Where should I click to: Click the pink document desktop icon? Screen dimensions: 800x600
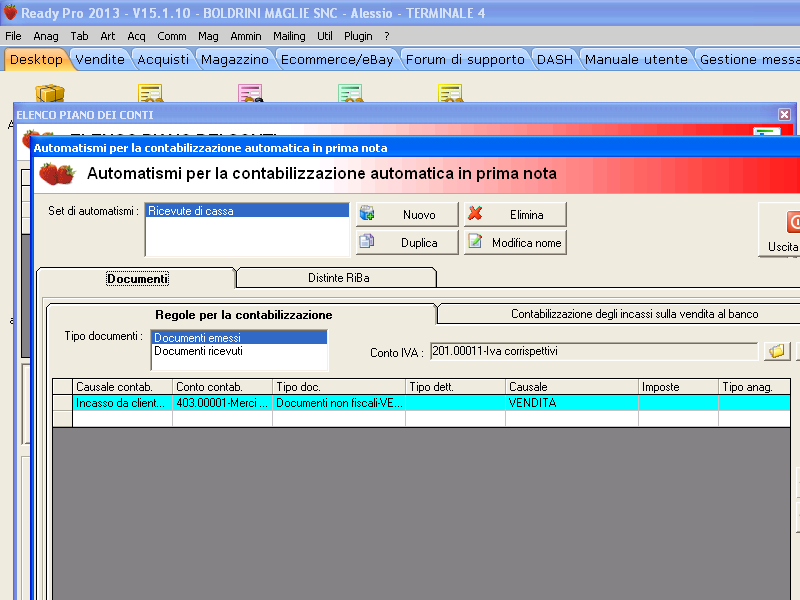[250, 93]
